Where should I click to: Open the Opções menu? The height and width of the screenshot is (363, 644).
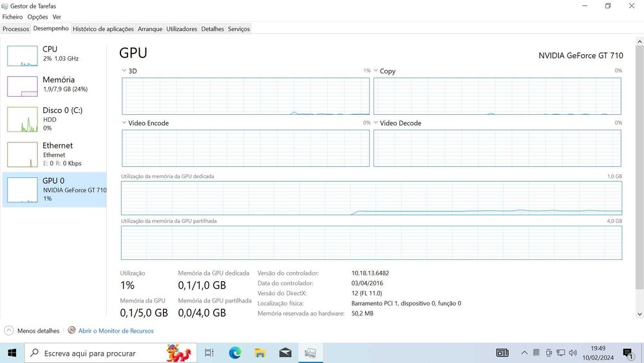click(x=38, y=17)
